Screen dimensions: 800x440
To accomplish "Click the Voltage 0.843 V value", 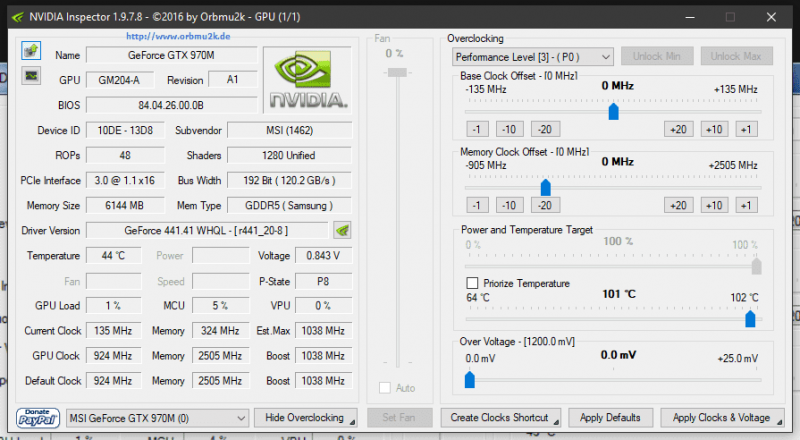I will 323,256.
